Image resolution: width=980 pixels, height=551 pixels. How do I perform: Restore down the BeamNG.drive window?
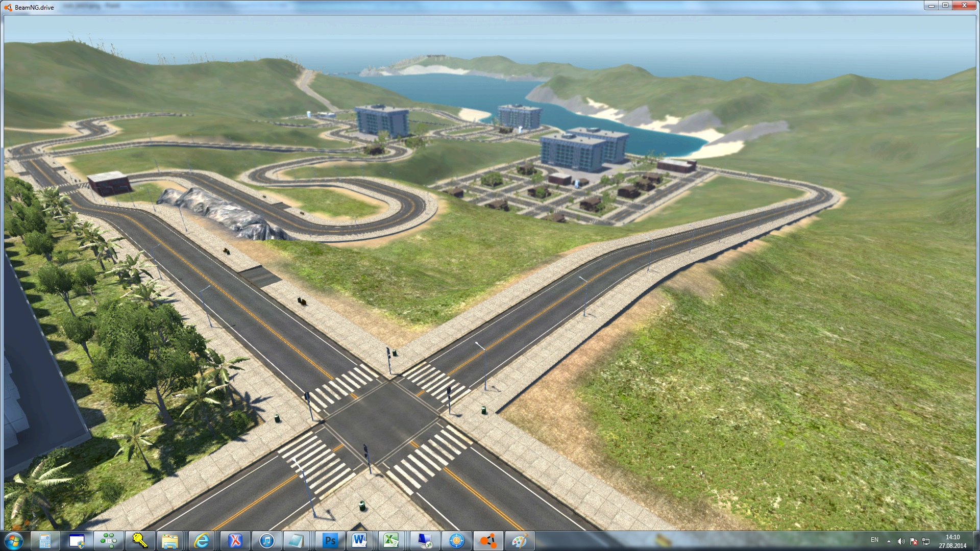tap(945, 6)
